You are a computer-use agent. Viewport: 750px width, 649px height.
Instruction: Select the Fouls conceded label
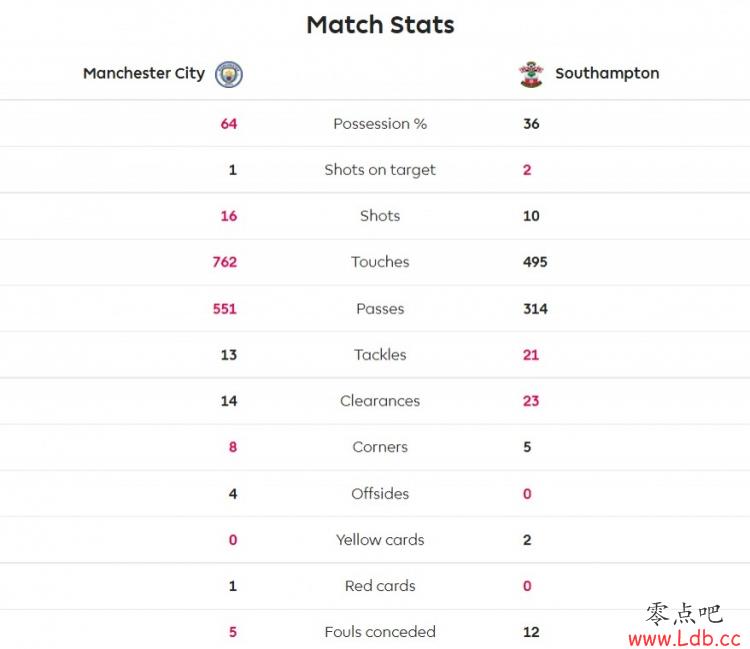[x=380, y=632]
